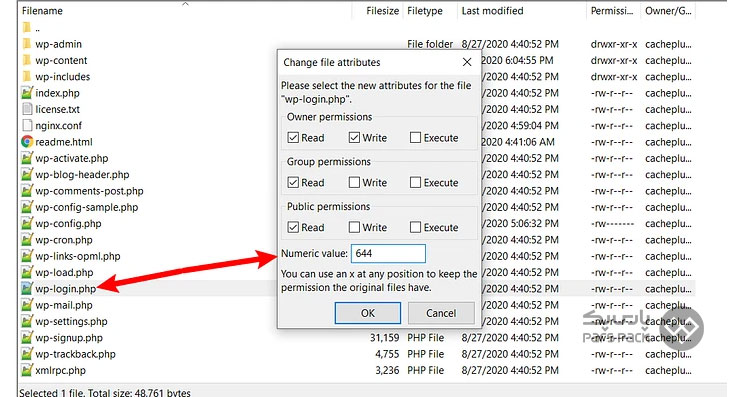Click the 31,159 filesize of wp-signup.php
The width and height of the screenshot is (750, 397).
point(384,338)
